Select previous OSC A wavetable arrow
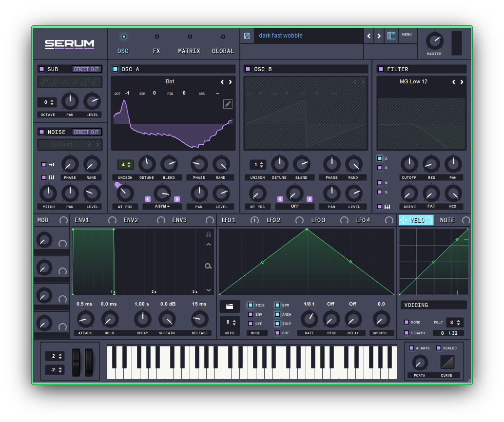 coord(222,82)
